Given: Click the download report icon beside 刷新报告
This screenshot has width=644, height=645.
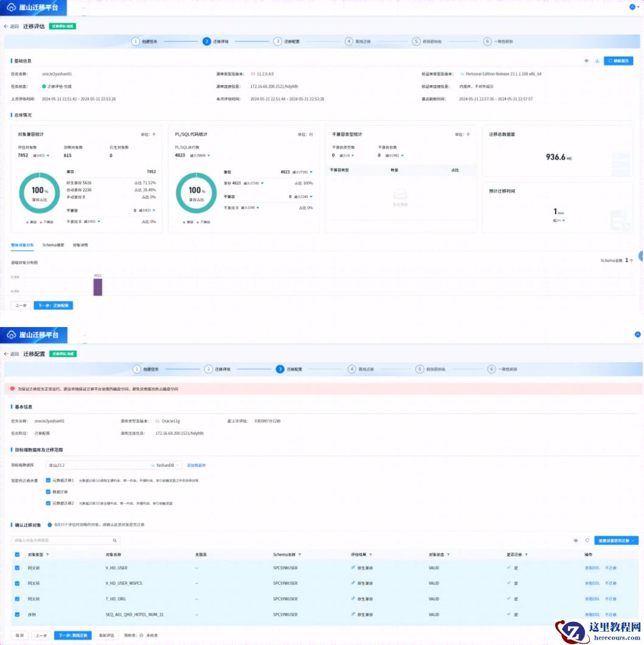Looking at the screenshot, I should coord(597,61).
